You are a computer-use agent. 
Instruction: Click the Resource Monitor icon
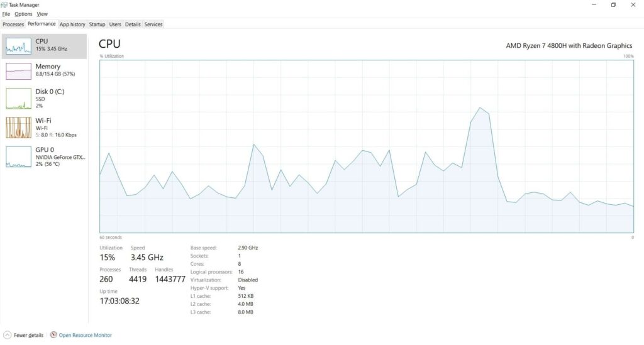(x=53, y=335)
